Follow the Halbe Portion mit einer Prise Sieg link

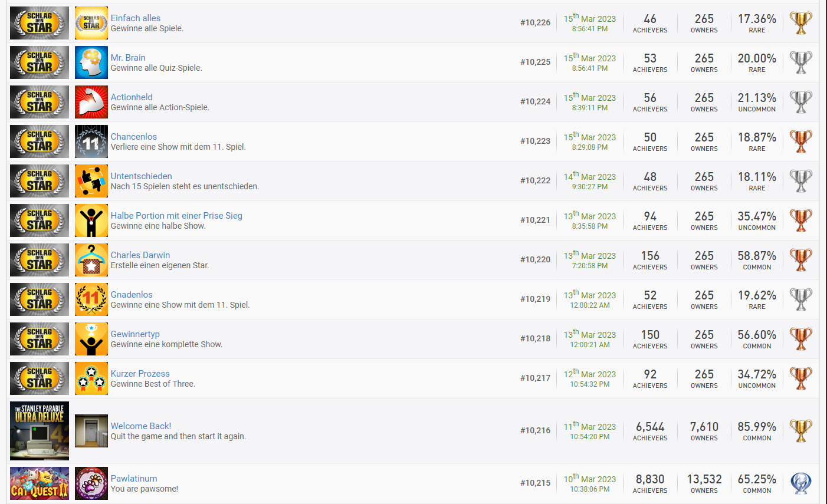point(176,216)
